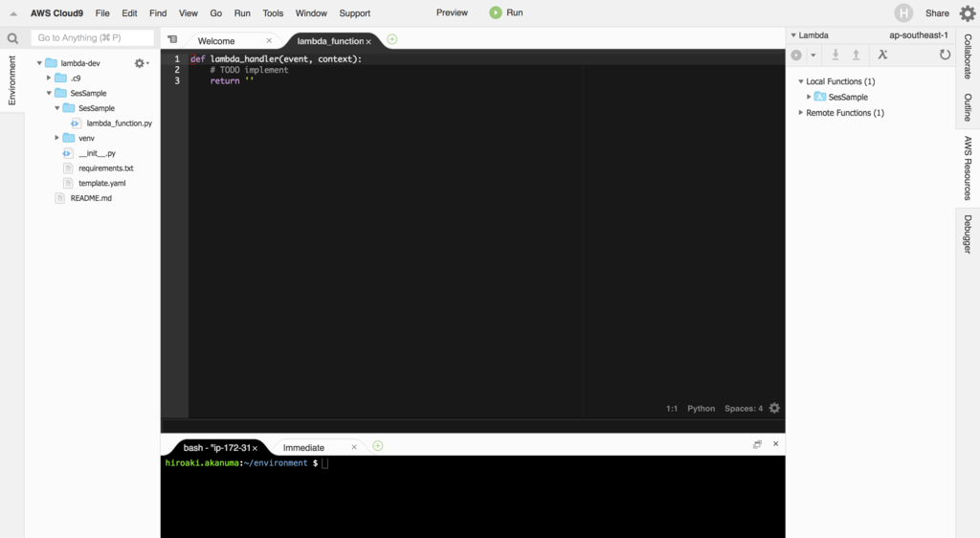Expand the .c9 folder
Viewport: 980px width, 538px height.
coord(49,78)
